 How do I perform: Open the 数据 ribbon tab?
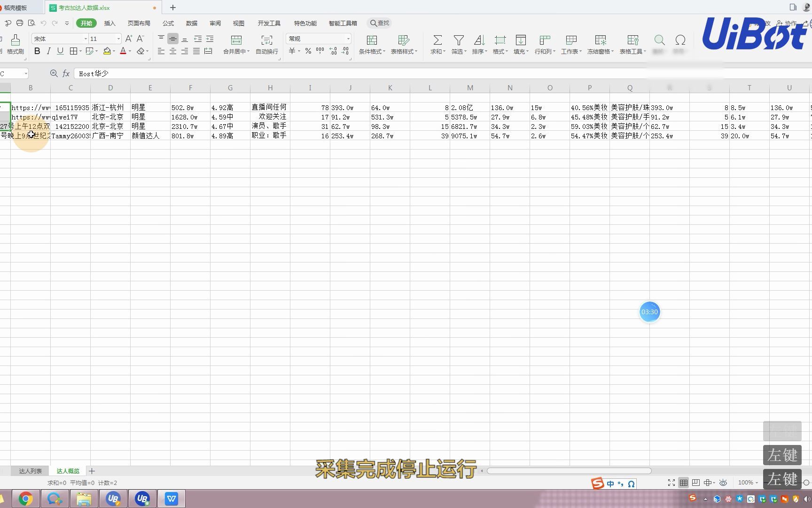(x=192, y=23)
